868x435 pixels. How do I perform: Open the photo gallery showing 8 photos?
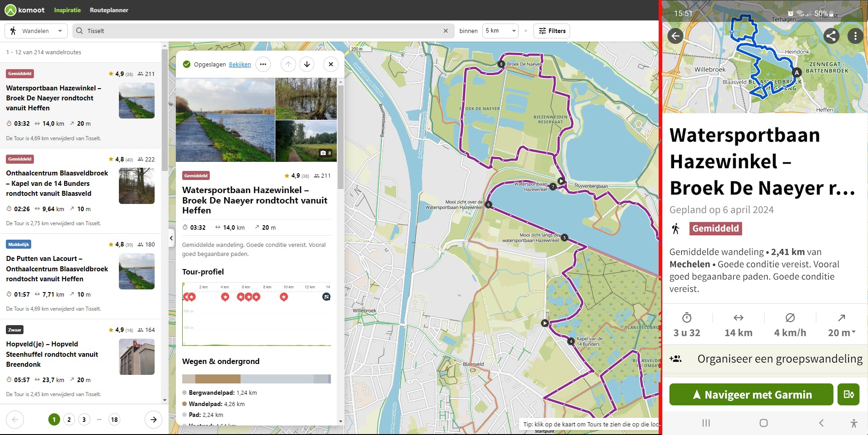coord(325,153)
